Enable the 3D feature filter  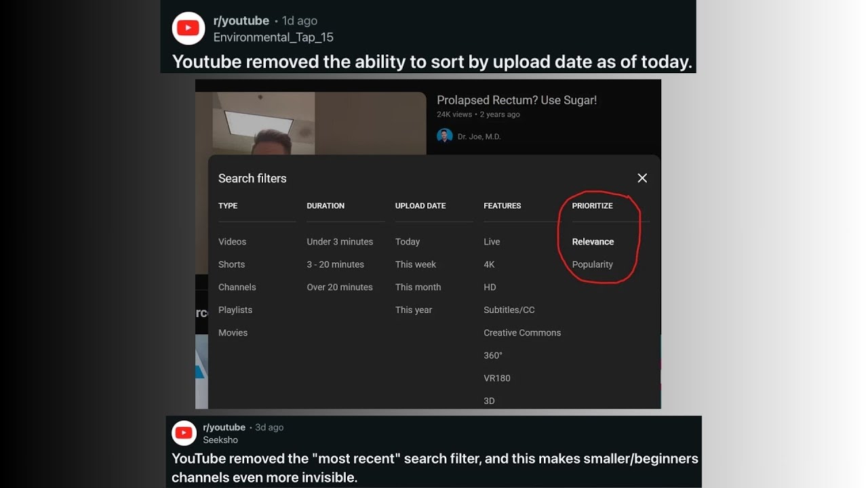(489, 401)
